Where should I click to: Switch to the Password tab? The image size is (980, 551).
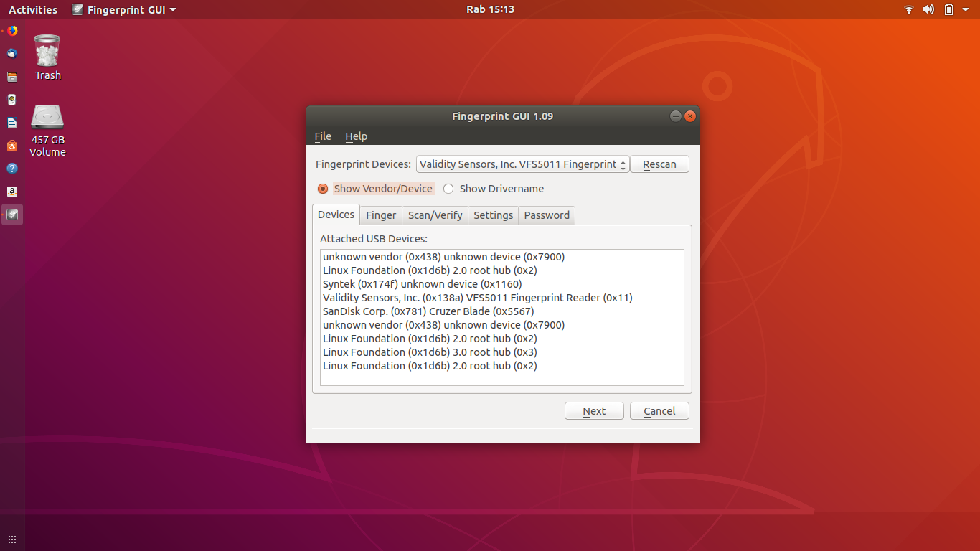(547, 215)
